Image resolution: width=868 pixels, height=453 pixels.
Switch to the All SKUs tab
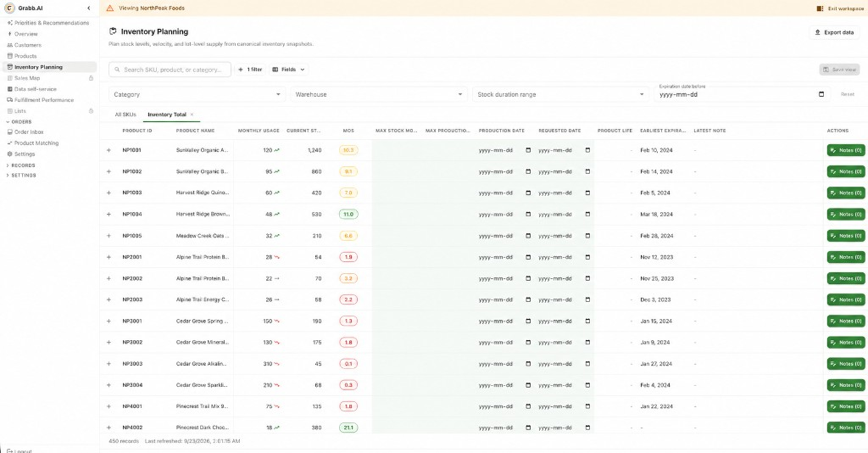pos(125,115)
